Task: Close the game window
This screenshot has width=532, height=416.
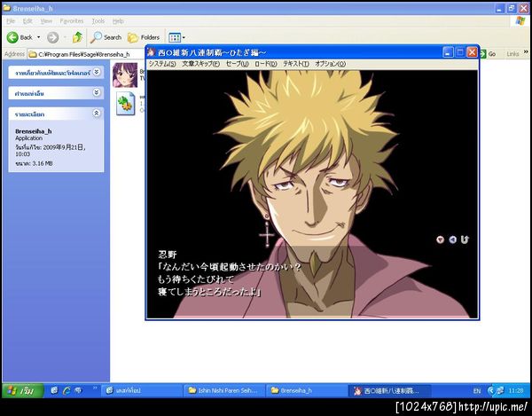Action: point(472,52)
